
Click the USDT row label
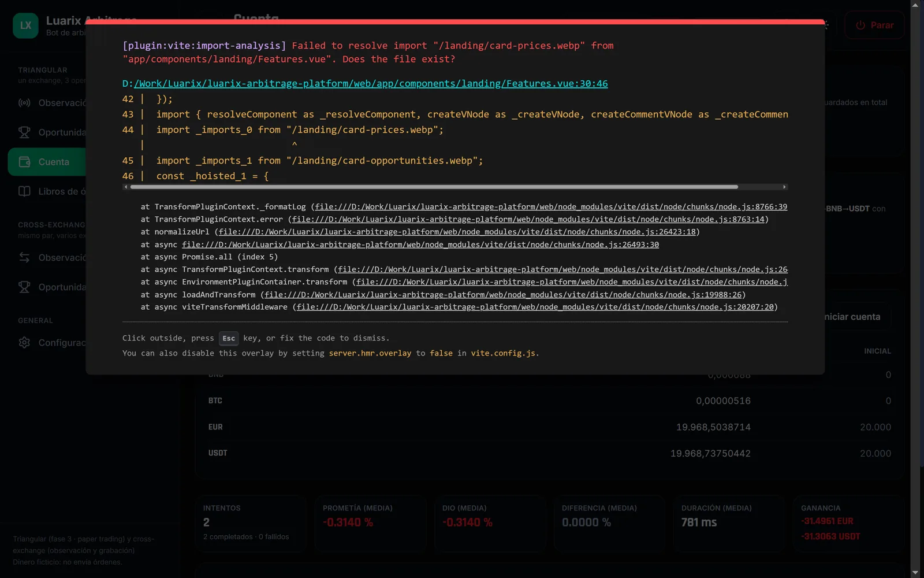(x=218, y=453)
